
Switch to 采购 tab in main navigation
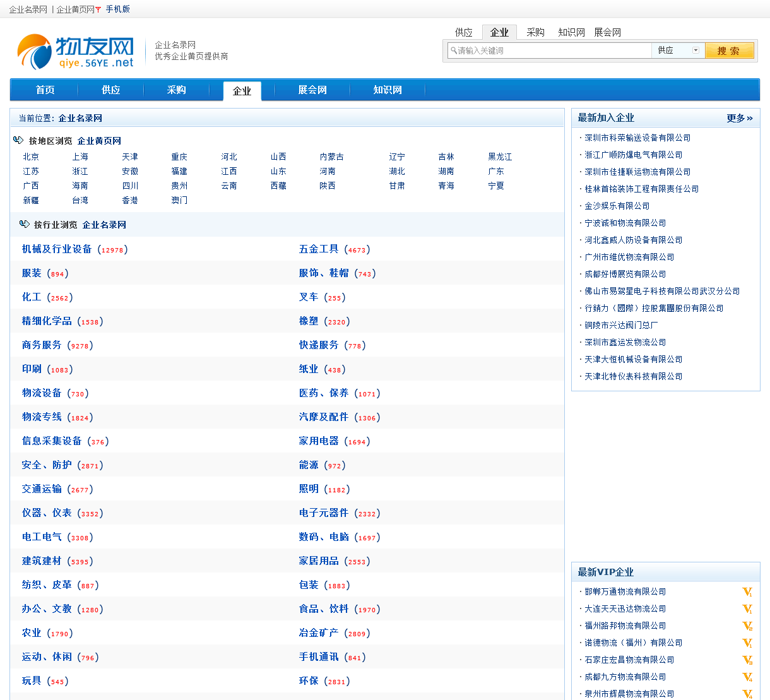(x=176, y=90)
